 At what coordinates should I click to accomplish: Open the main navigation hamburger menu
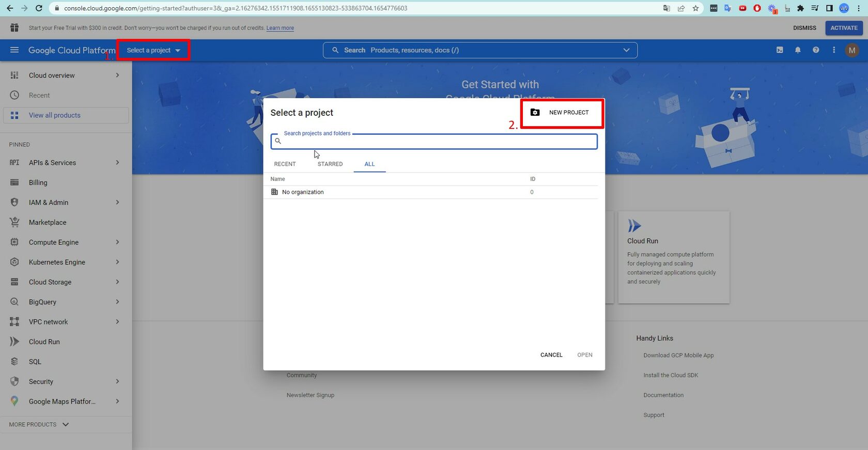(14, 50)
